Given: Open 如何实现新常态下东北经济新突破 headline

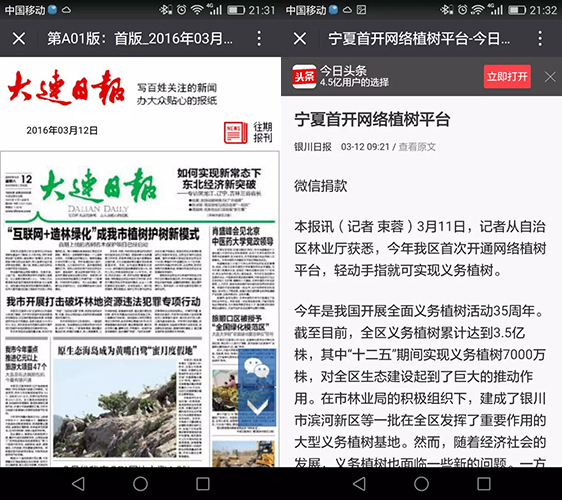Looking at the screenshot, I should pos(219,178).
